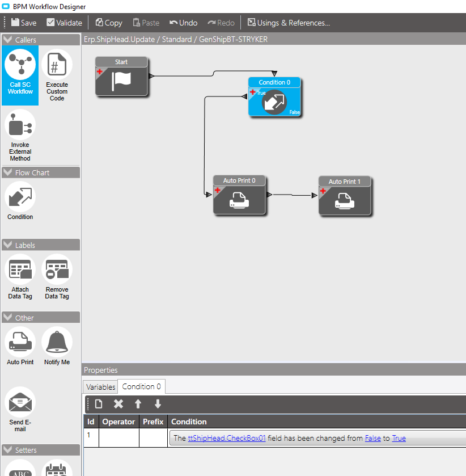
Task: Select the Attach Data Tag item
Action: (x=20, y=277)
